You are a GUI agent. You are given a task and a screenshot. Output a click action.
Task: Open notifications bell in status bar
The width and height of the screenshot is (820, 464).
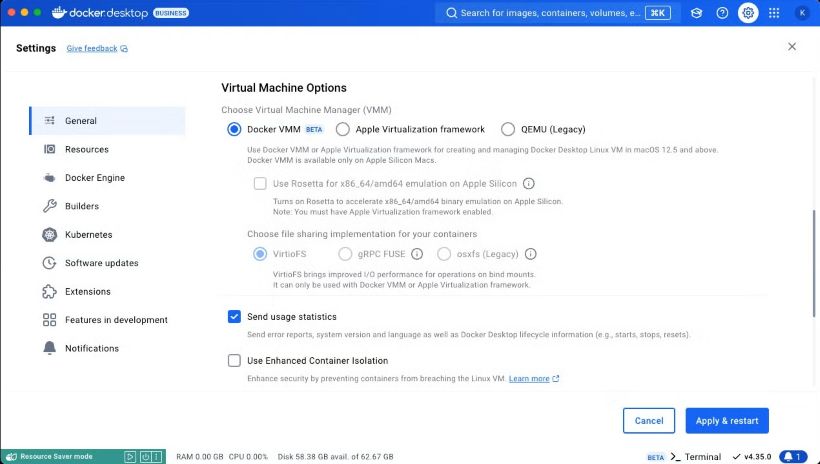pyautogui.click(x=792, y=456)
